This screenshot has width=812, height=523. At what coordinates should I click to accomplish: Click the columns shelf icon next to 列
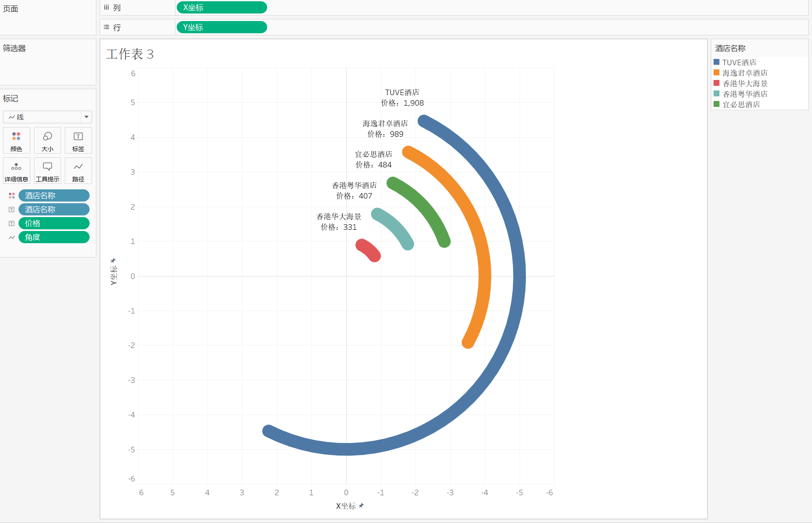(106, 8)
